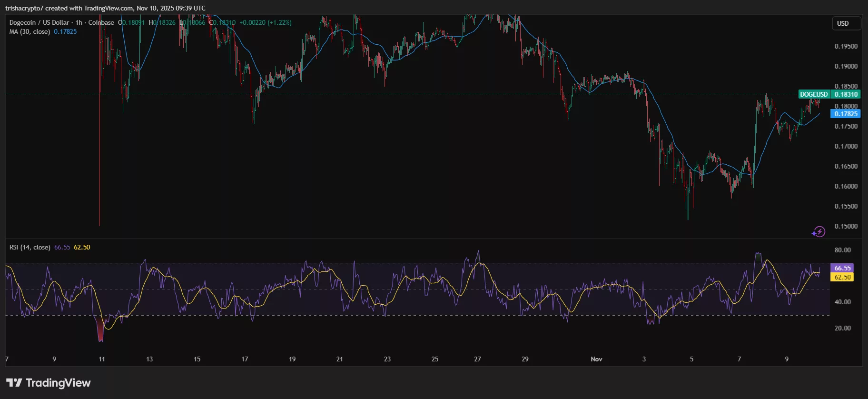Click the RSI (14, close) indicator legend
Screen dimensions: 868x399
(30, 247)
